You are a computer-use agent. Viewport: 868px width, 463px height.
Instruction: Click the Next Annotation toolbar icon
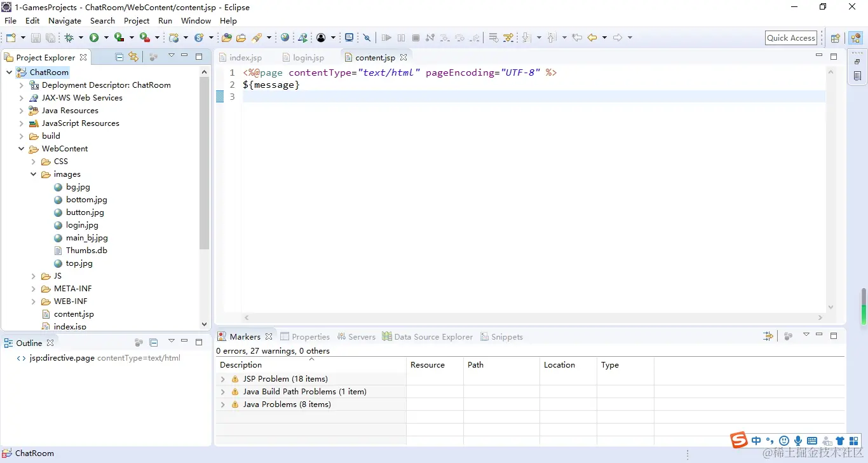[x=526, y=38]
